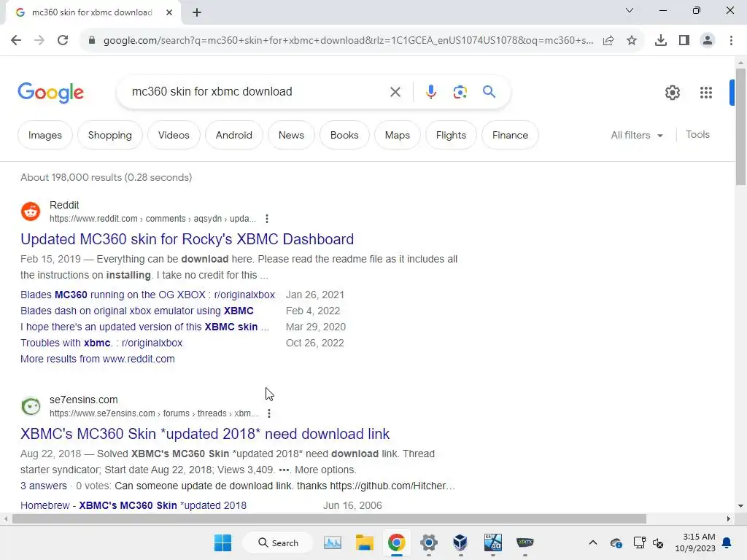Filter results by Videos
Screen dimensions: 747x560
pyautogui.click(x=174, y=135)
